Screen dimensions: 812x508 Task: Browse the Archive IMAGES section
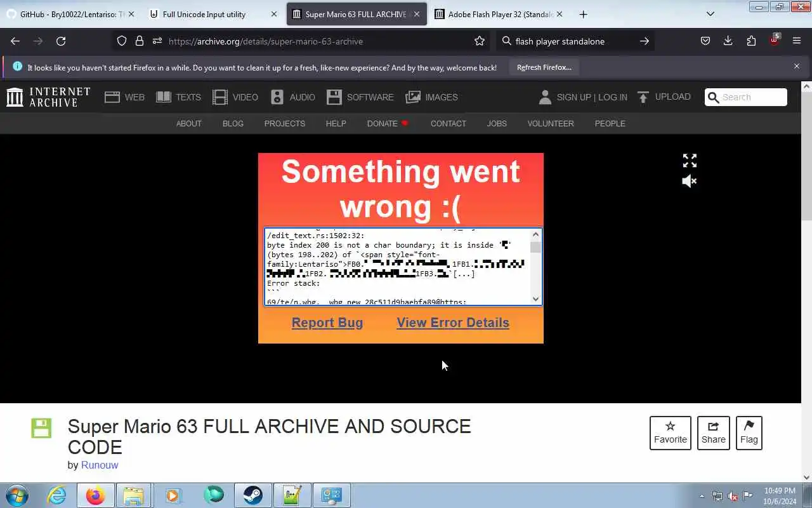(431, 97)
